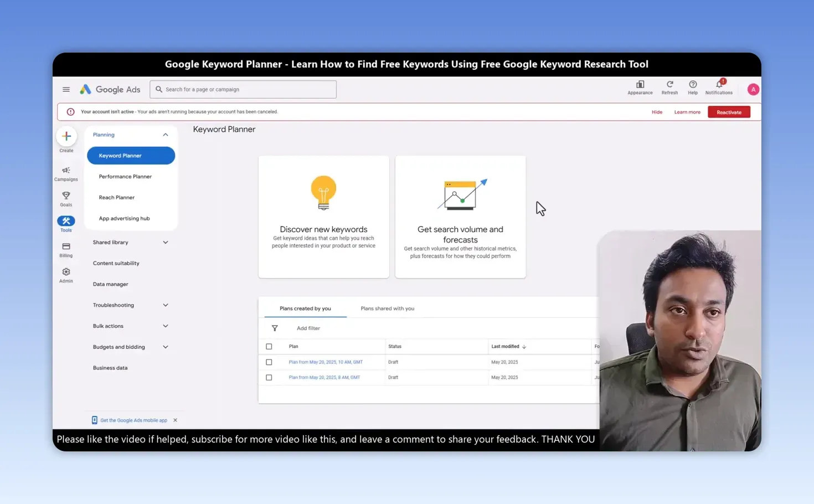Sort by the Plan column header

click(x=293, y=347)
